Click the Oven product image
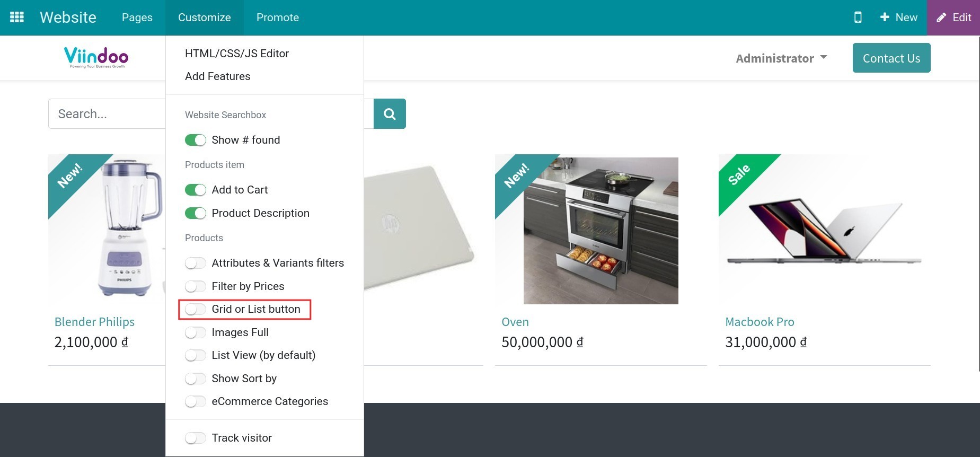 [601, 231]
